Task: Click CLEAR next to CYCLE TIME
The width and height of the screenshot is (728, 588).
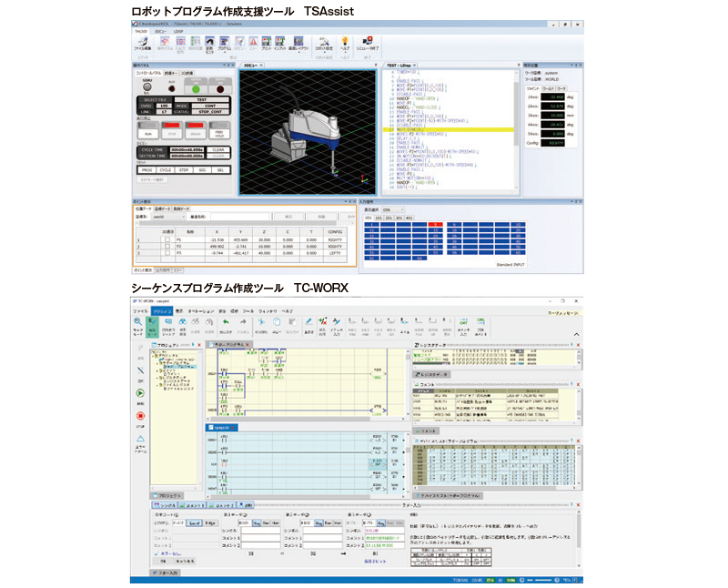Action: 218,149
